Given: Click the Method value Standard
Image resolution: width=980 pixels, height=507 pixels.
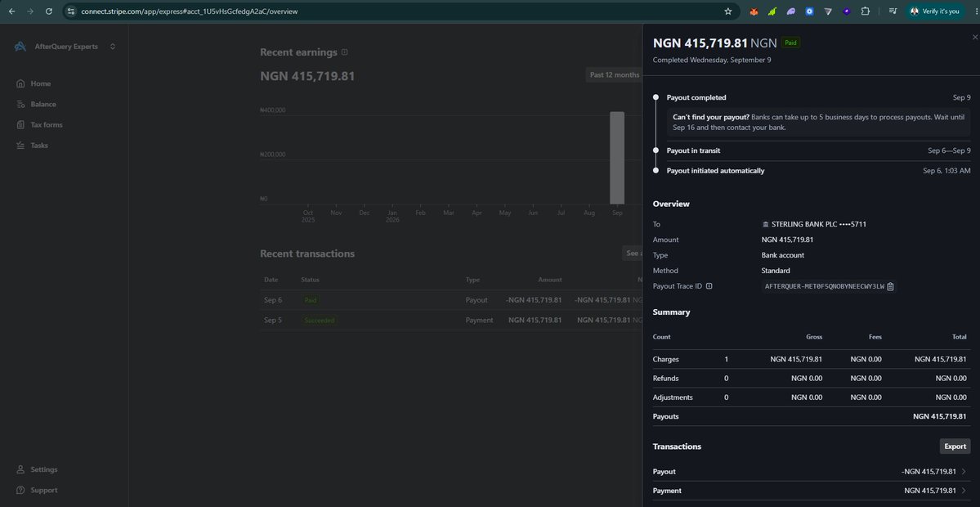Looking at the screenshot, I should [x=776, y=271].
